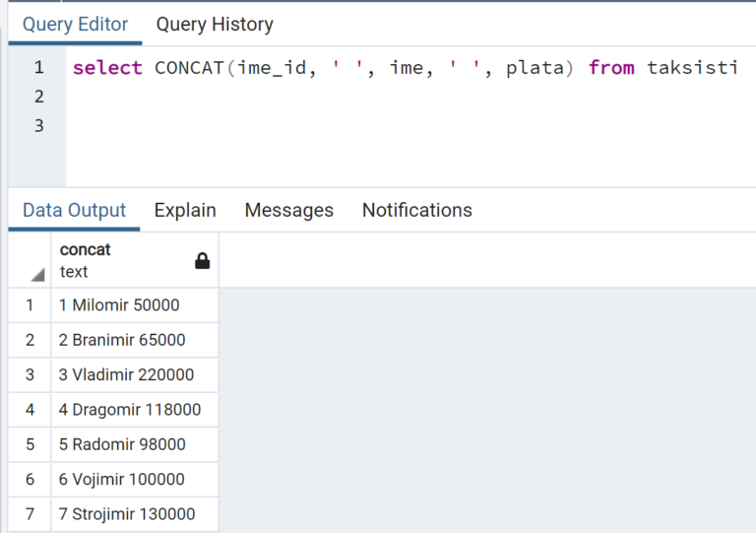Switch to the Query History tab

[x=215, y=24]
